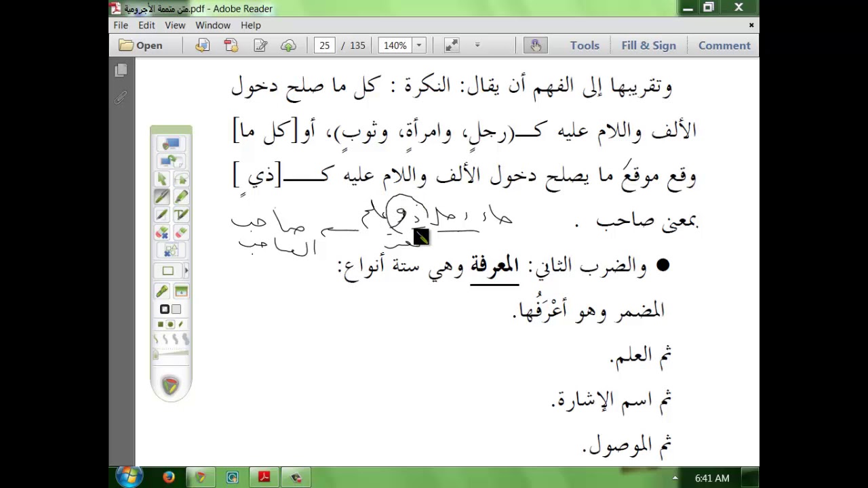Image resolution: width=868 pixels, height=488 pixels.
Task: Open the Help menu
Action: [x=251, y=25]
